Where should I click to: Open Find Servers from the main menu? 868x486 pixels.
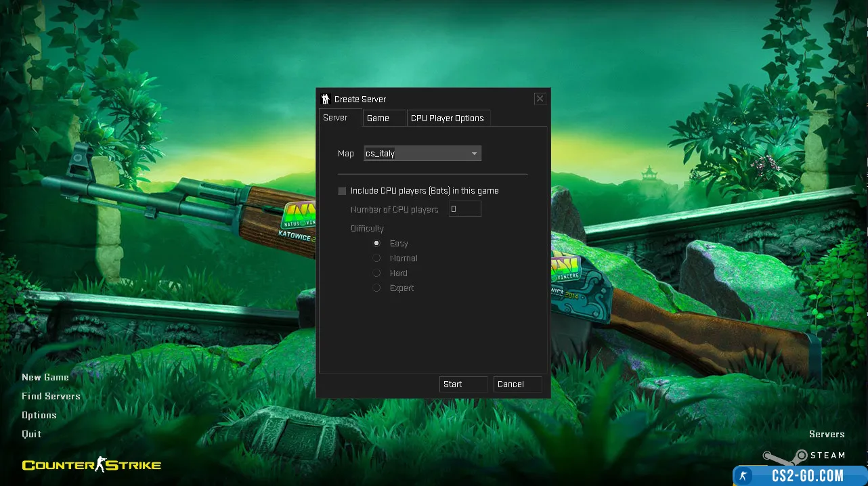tap(51, 397)
